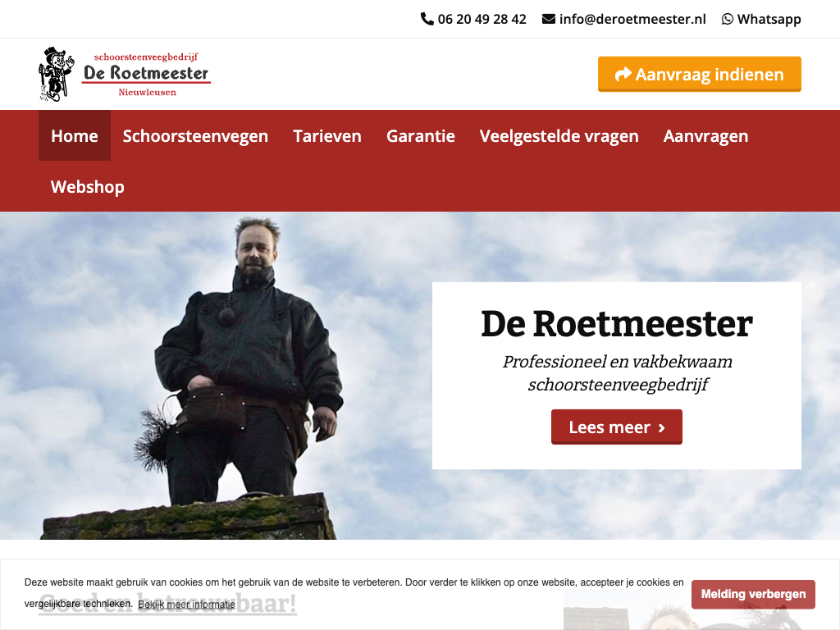840x630 pixels.
Task: Call the 06 20 49 28 42 number link
Action: click(482, 20)
